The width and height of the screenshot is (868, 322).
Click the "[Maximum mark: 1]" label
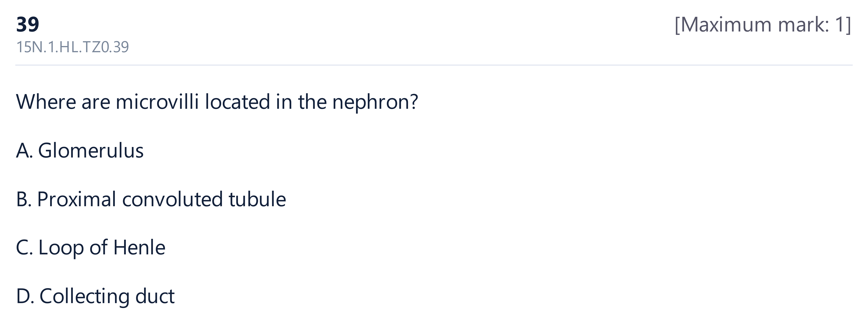pos(763,25)
